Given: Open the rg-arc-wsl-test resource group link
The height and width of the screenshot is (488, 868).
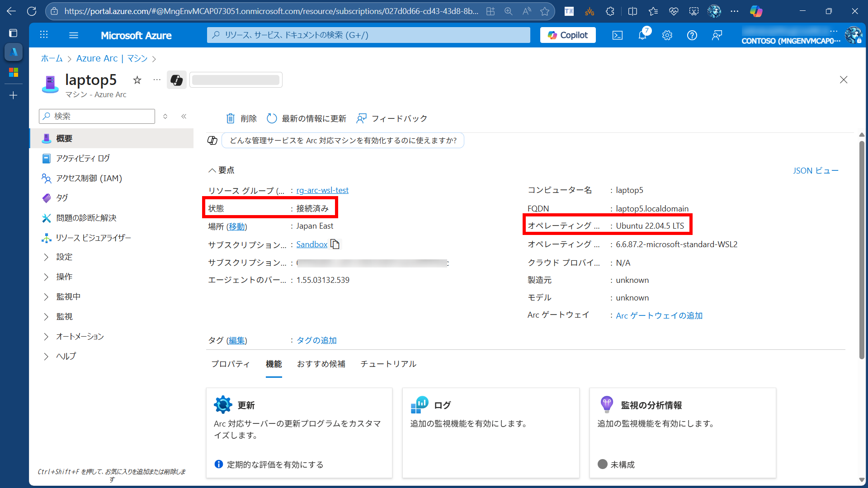Looking at the screenshot, I should coord(322,190).
